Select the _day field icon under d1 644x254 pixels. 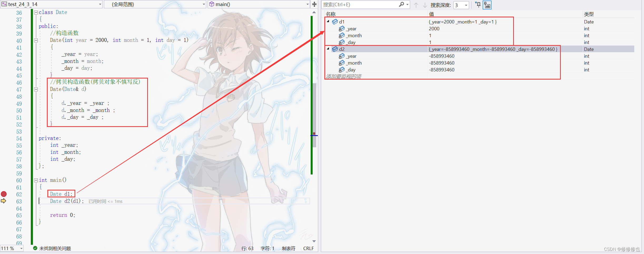point(341,42)
